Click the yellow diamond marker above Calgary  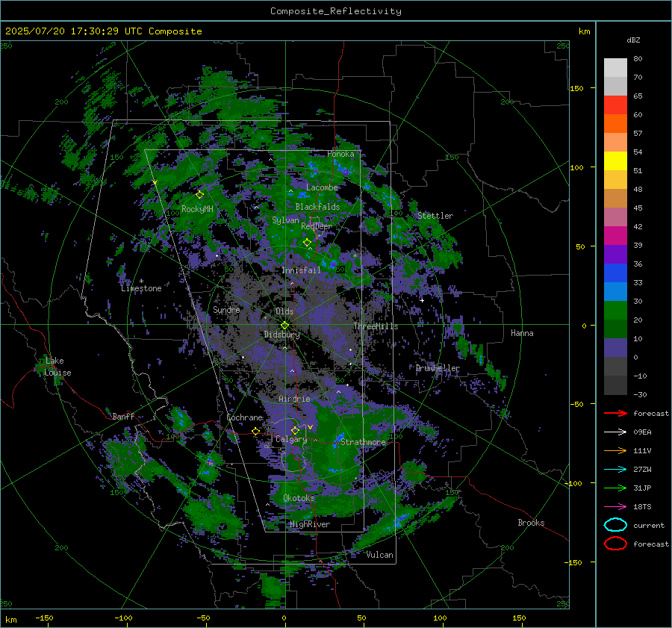coord(295,430)
